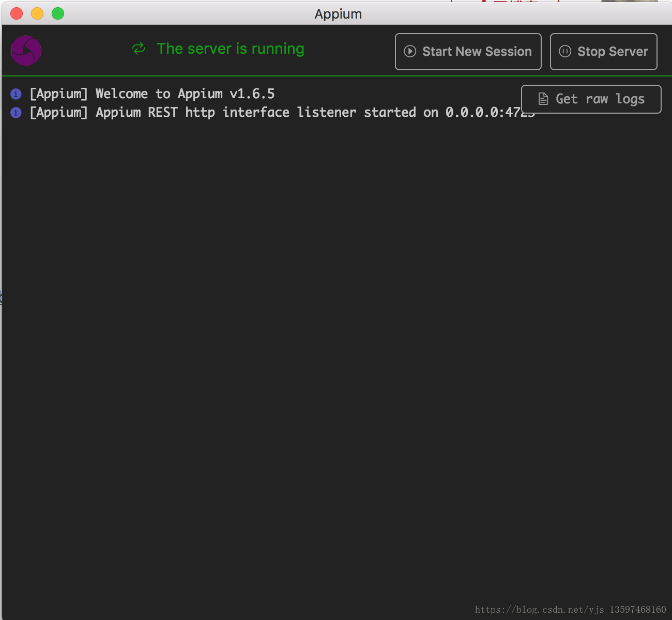The height and width of the screenshot is (620, 672).
Task: Close the Appium window
Action: pos(17,13)
